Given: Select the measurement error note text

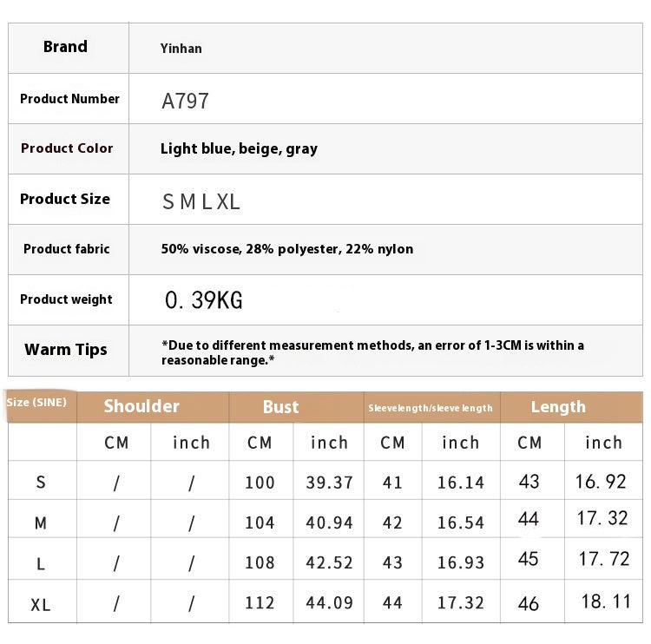Looking at the screenshot, I should point(372,352).
